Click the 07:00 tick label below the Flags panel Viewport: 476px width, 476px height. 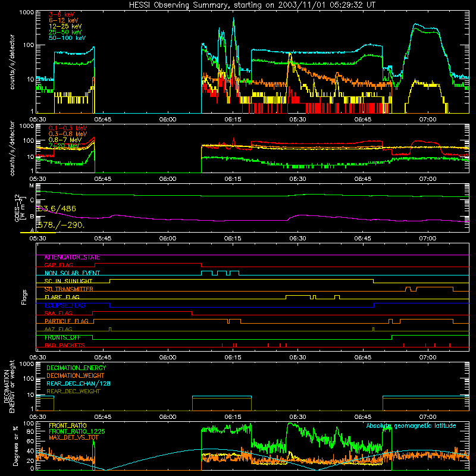click(428, 358)
